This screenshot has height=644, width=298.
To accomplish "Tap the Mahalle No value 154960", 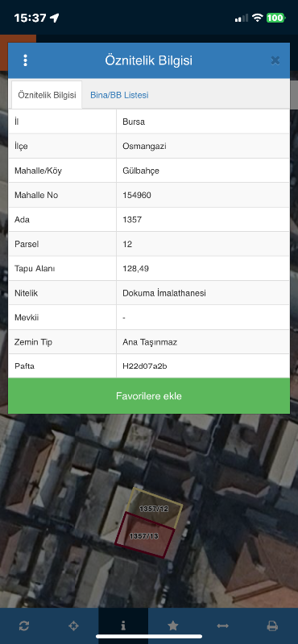I will click(x=137, y=195).
